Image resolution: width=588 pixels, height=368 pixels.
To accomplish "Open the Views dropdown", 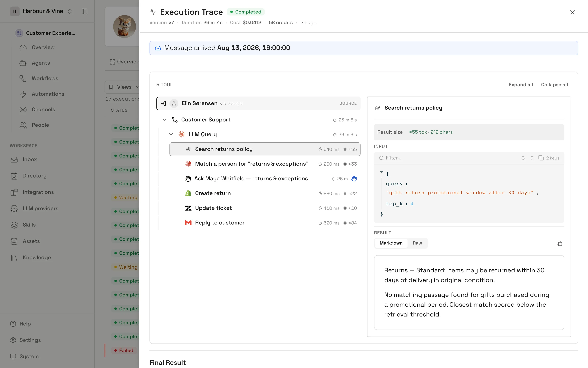I will [124, 87].
